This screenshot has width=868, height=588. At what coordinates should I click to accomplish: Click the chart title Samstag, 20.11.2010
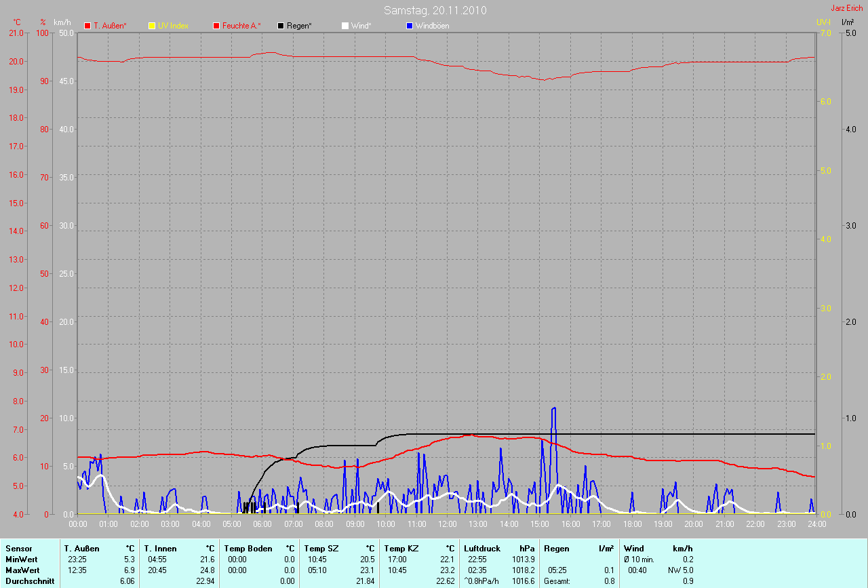pyautogui.click(x=435, y=10)
